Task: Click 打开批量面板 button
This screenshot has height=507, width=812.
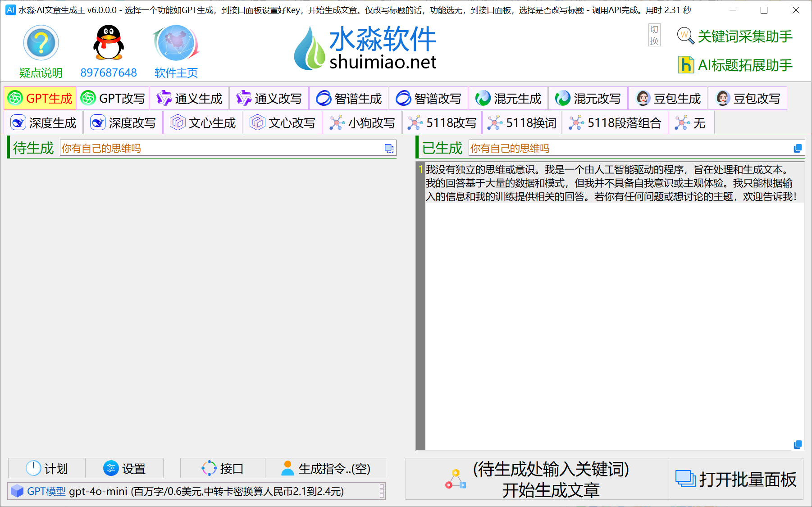Action: click(736, 479)
